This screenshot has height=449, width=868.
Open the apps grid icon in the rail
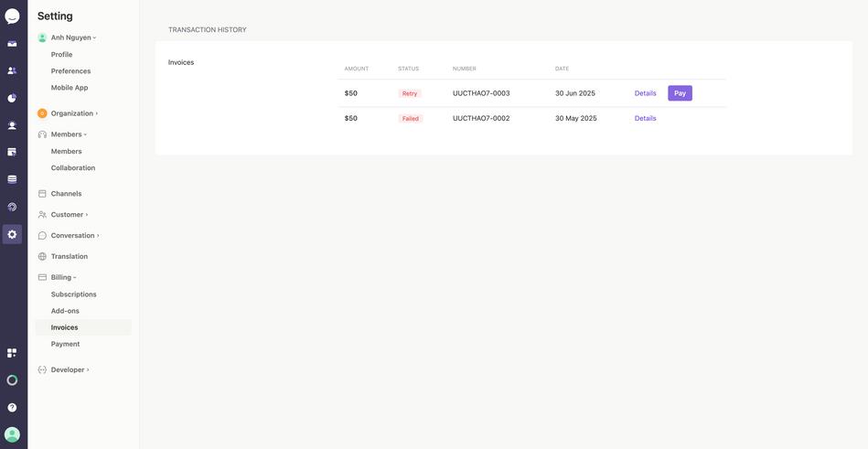[x=12, y=353]
